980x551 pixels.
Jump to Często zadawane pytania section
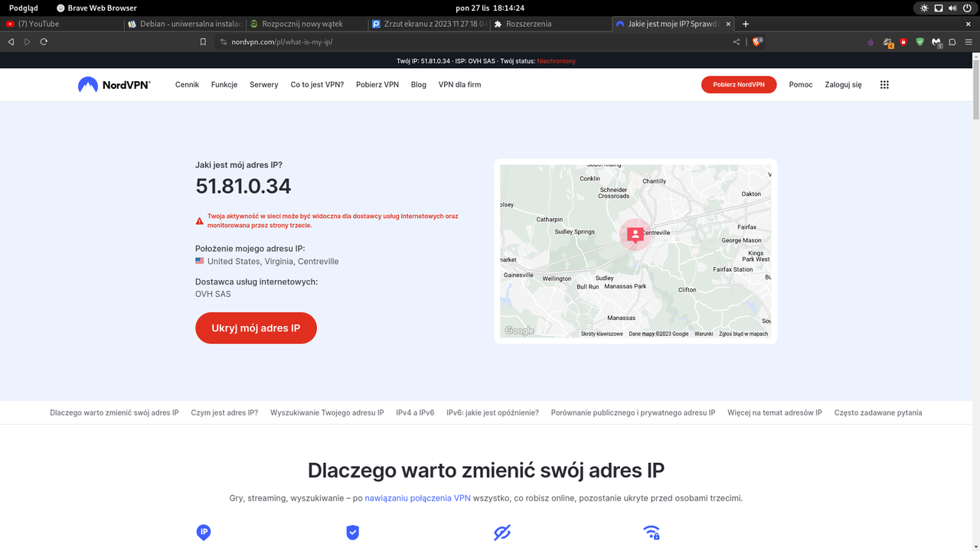coord(878,412)
